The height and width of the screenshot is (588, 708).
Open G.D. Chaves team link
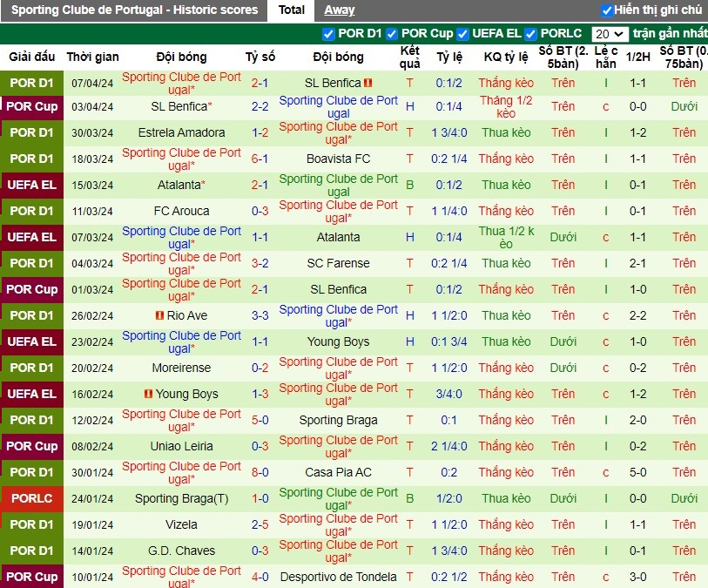(x=181, y=551)
